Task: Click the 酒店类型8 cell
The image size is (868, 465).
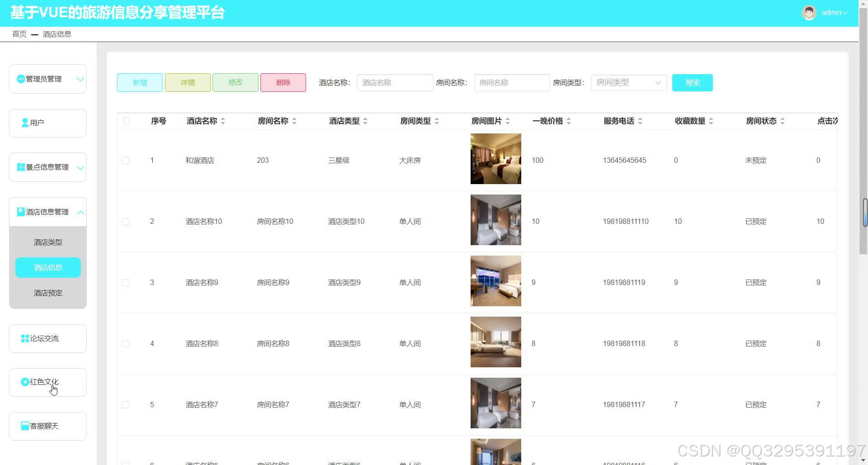Action: 344,344
